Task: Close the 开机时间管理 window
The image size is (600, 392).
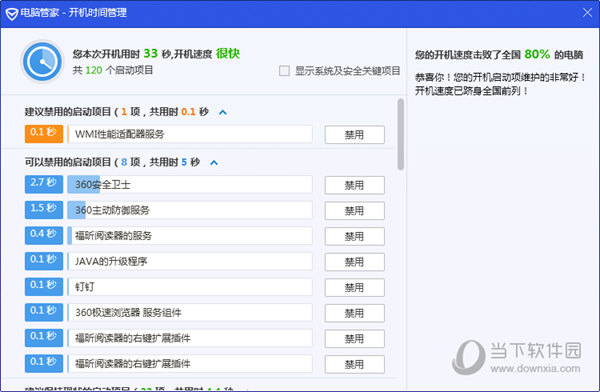Action: pos(587,13)
